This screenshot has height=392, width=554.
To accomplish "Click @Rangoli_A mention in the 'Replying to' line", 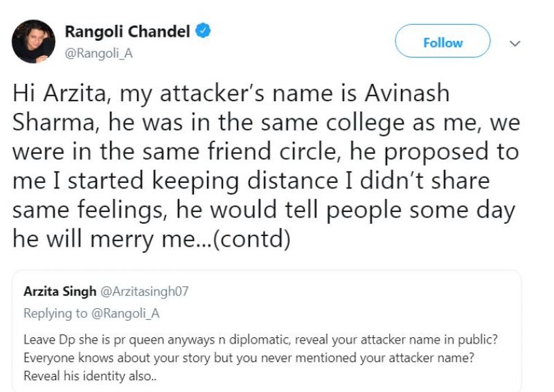I will [125, 313].
